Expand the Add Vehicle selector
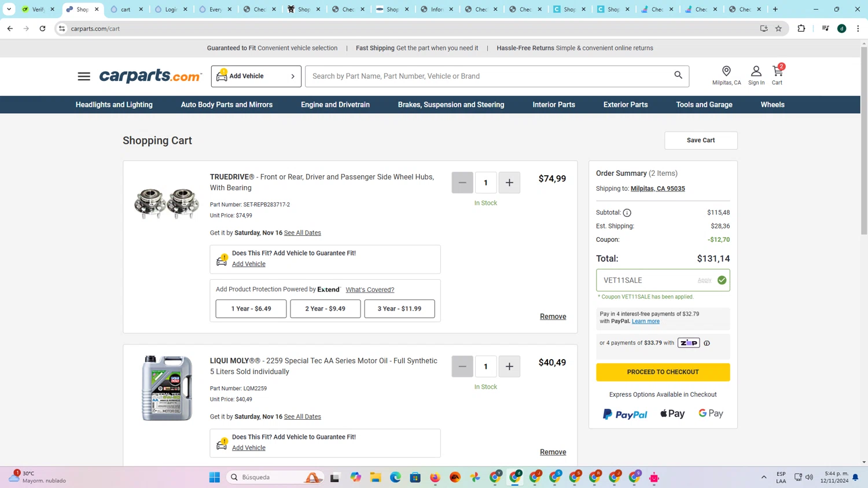The image size is (868, 488). (256, 76)
